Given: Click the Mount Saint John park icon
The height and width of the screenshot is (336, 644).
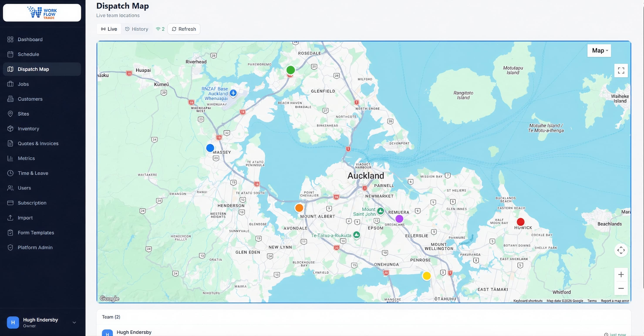Looking at the screenshot, I should [381, 211].
